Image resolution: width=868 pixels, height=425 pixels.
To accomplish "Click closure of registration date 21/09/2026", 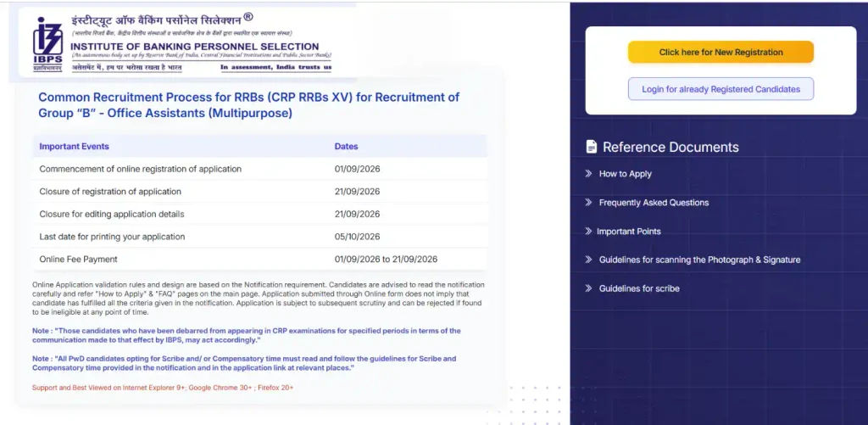I will coord(357,192).
